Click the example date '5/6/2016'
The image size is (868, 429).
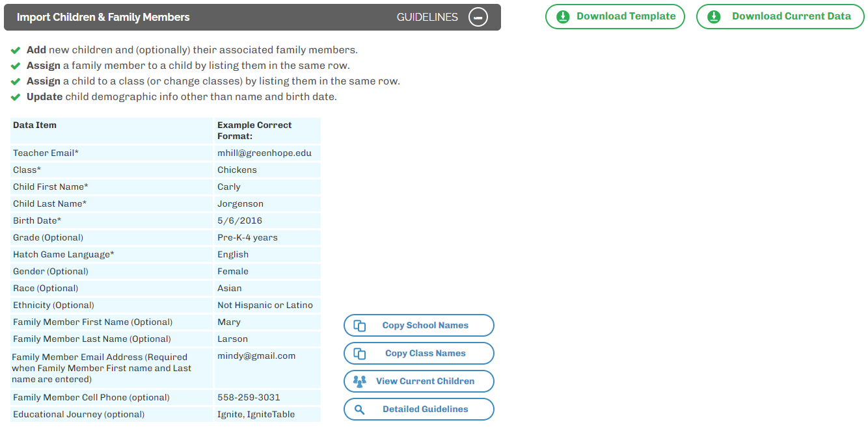[x=239, y=220]
